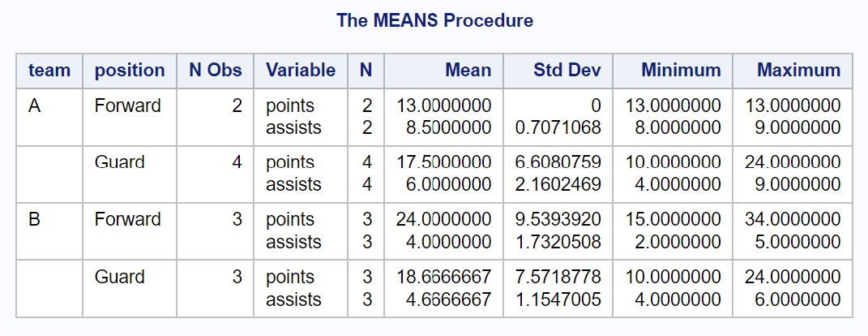Select mean value 17.5000000
Image resolution: width=868 pixels, height=336 pixels.
pos(443,162)
